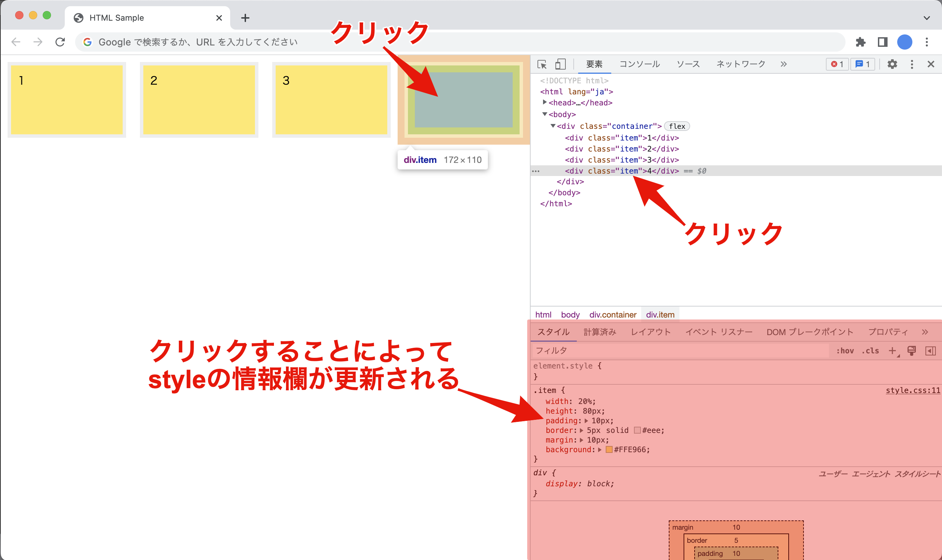Toggle the computed styles sidebar icon
This screenshot has height=560, width=942.
pos(931,351)
